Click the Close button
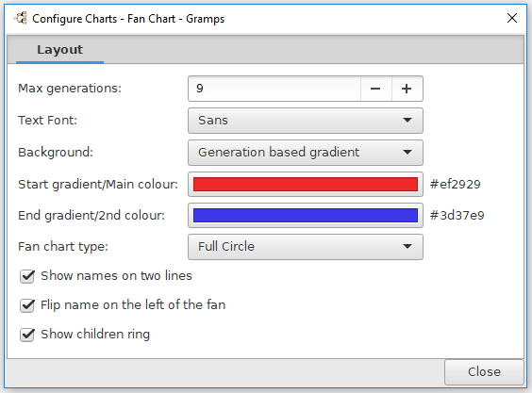The height and width of the screenshot is (393, 532). click(x=484, y=372)
